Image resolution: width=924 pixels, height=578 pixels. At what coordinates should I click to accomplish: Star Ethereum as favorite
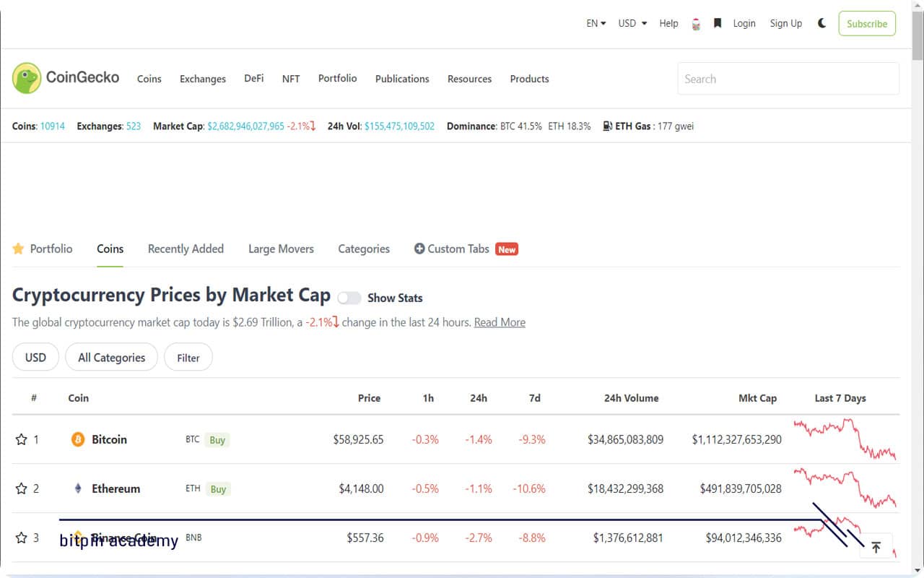click(x=21, y=488)
